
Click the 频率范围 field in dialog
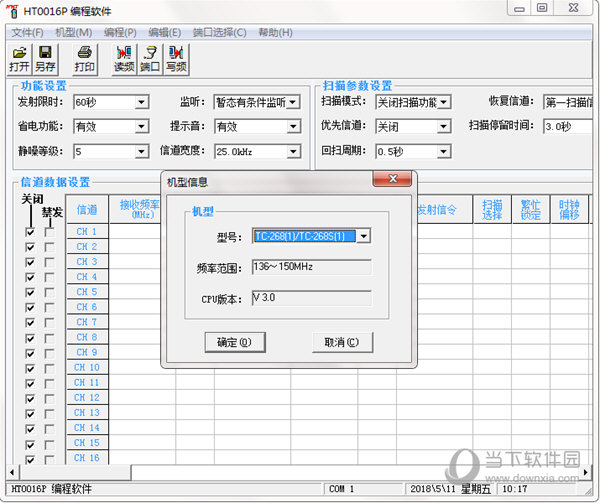[311, 267]
